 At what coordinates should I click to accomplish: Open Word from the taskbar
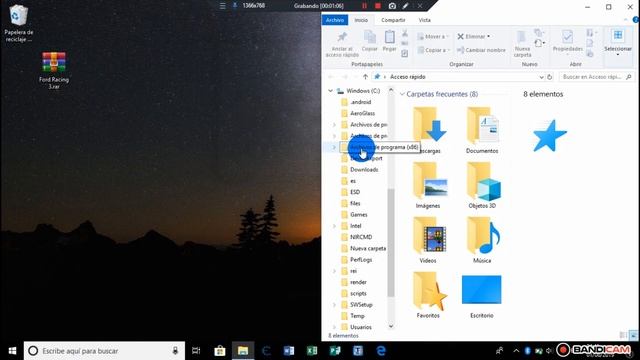(289, 351)
